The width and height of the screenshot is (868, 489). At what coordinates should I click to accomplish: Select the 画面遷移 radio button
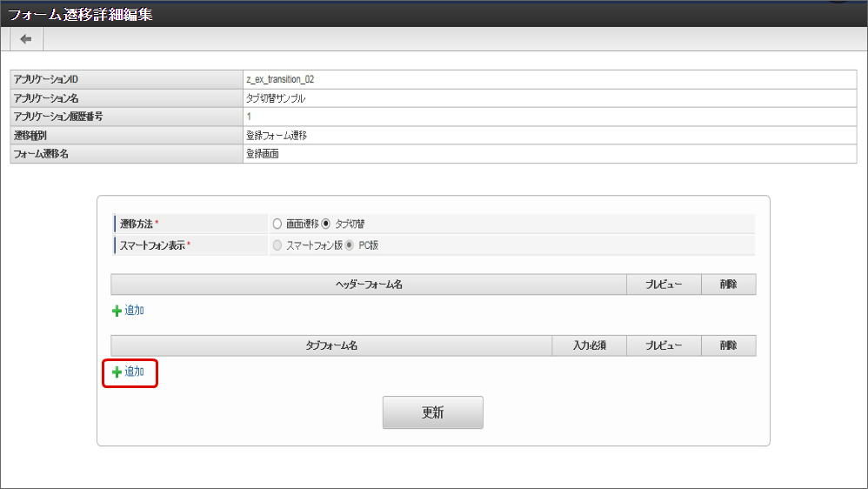click(x=277, y=224)
